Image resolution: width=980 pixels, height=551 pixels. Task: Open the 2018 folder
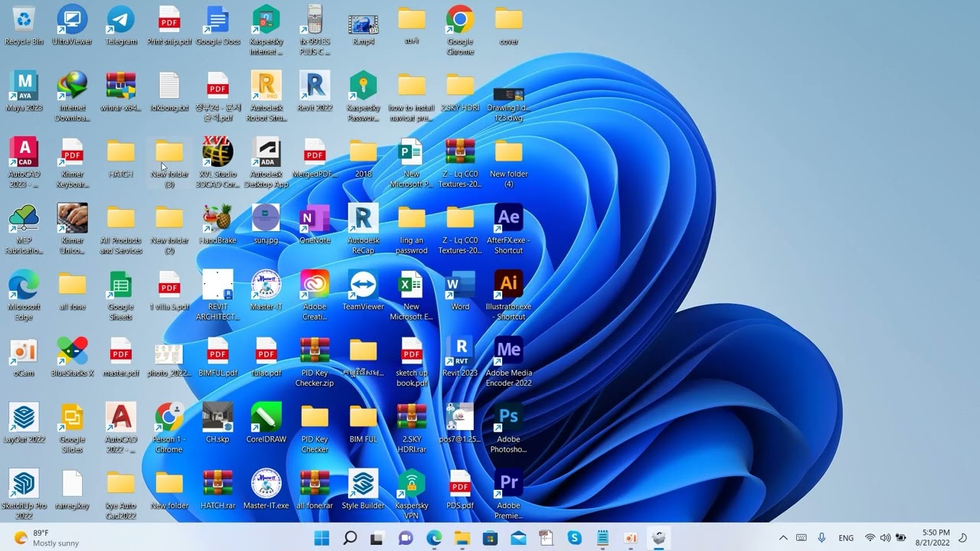click(363, 158)
